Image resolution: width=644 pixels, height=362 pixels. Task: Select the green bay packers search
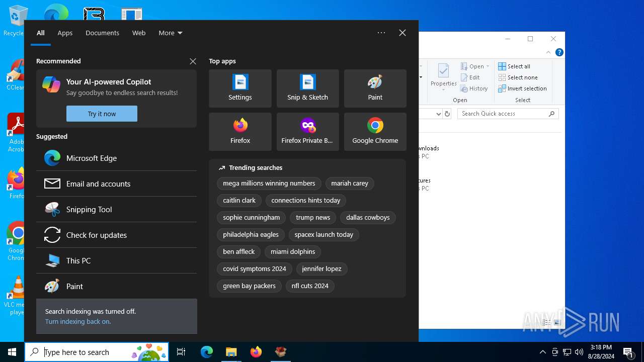pyautogui.click(x=249, y=286)
